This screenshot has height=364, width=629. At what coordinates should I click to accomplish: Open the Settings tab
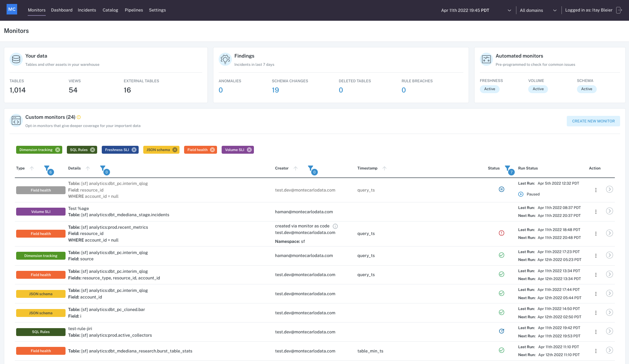point(157,10)
